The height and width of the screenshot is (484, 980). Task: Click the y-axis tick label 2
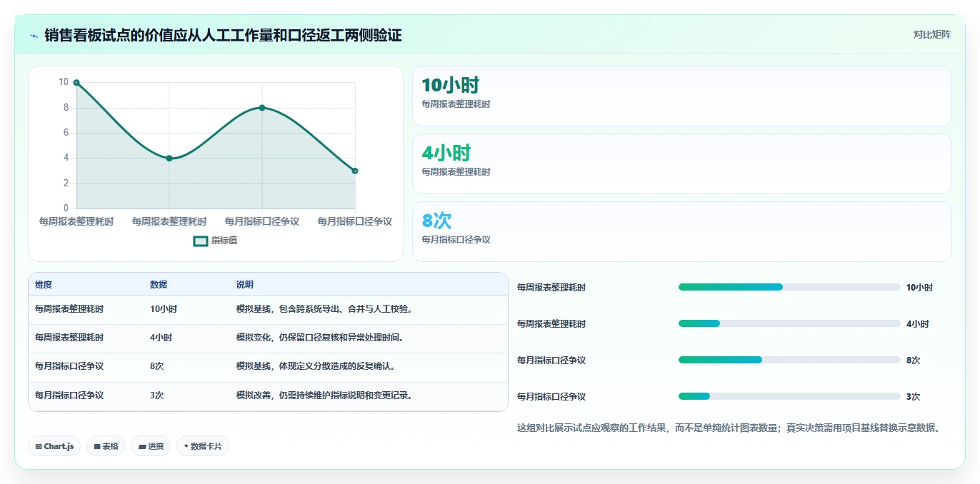(66, 183)
